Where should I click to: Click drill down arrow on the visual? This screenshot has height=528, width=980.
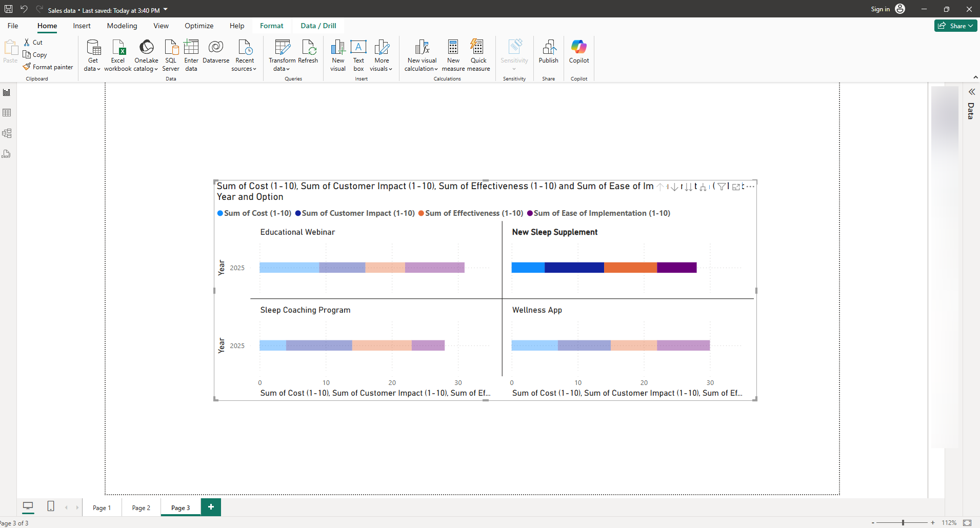674,187
